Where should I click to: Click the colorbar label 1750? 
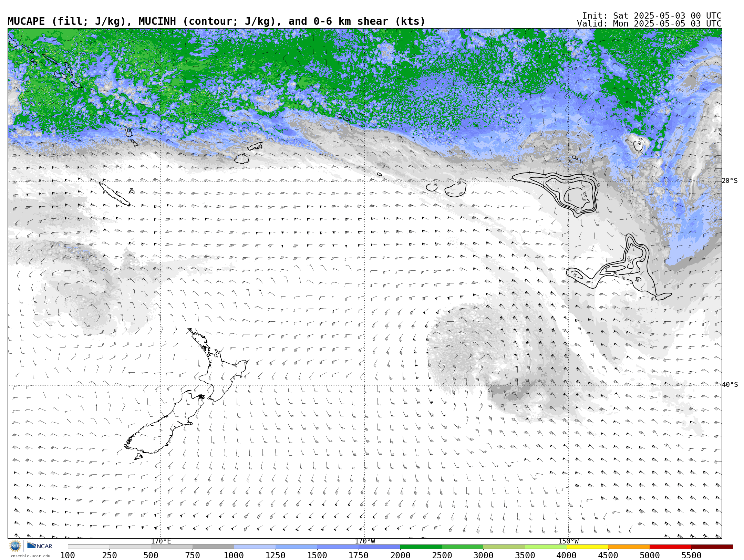(359, 556)
